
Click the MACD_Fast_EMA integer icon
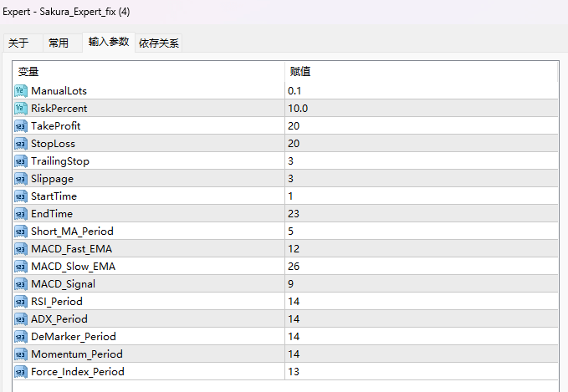tap(21, 248)
